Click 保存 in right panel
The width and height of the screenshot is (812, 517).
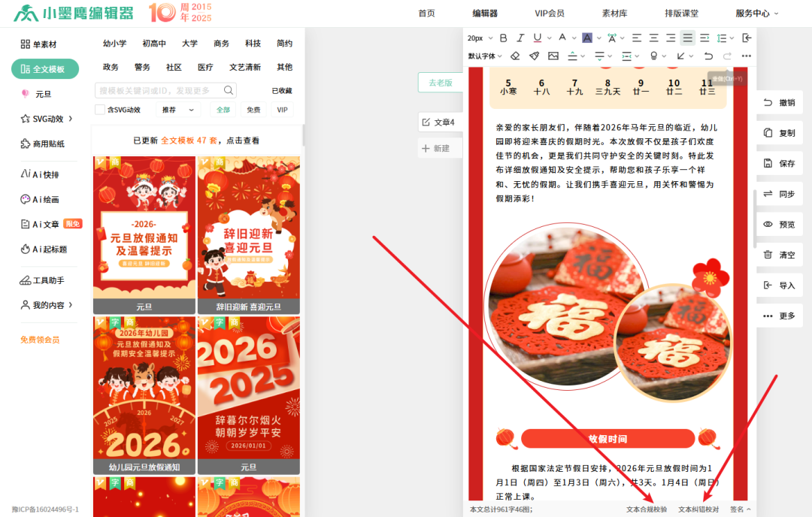(x=780, y=164)
